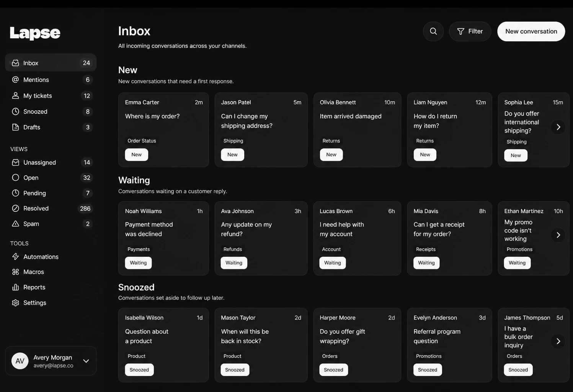
Task: Go to Reports in Tools
Action: pos(51,287)
